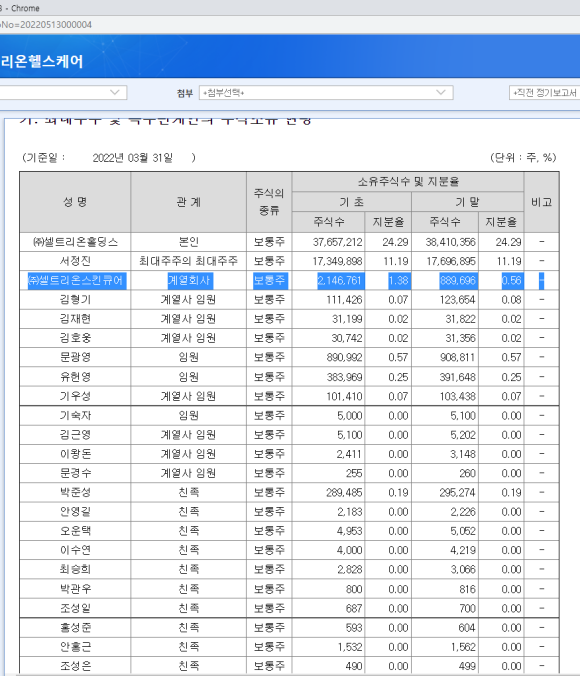Click the 박준성 name cell
Viewport: 580px width, 676px height.
tap(75, 492)
